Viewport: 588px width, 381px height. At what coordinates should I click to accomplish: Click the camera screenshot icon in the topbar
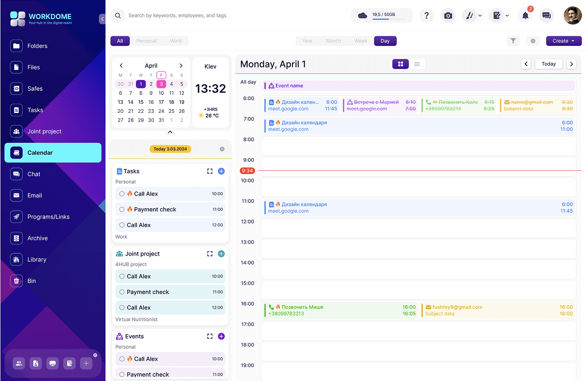[448, 15]
